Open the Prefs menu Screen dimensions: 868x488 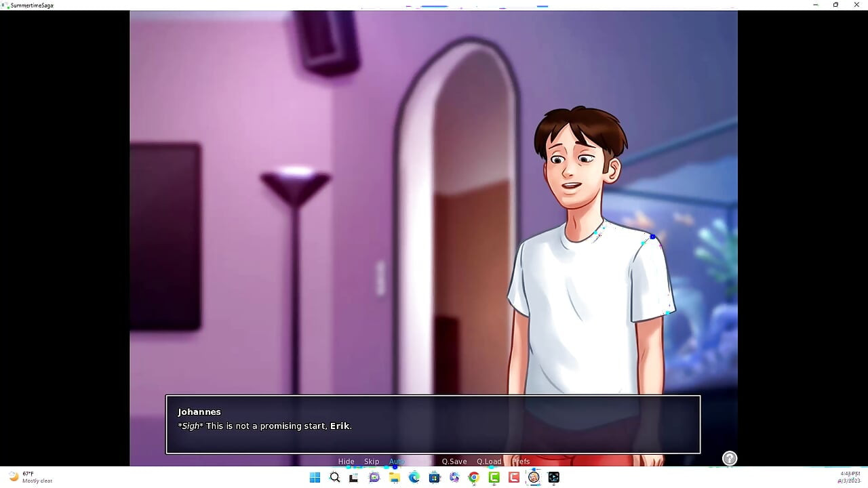coord(521,462)
